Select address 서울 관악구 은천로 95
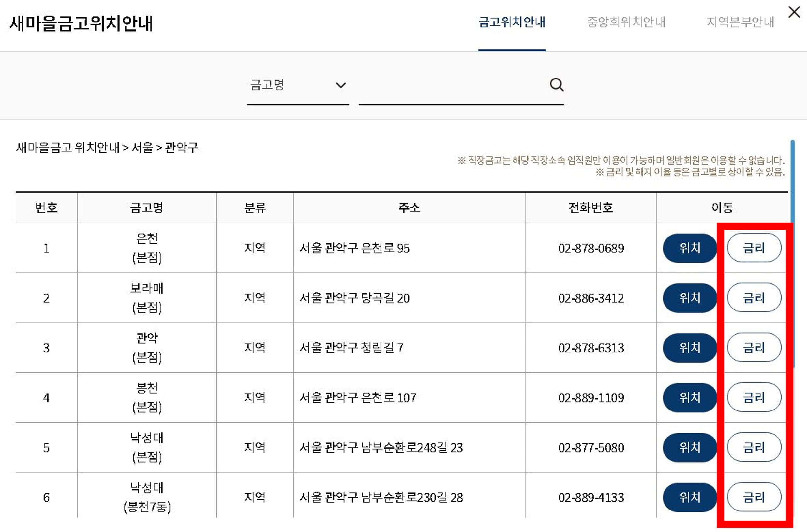Screen dimensions: 807x532 [x=354, y=248]
